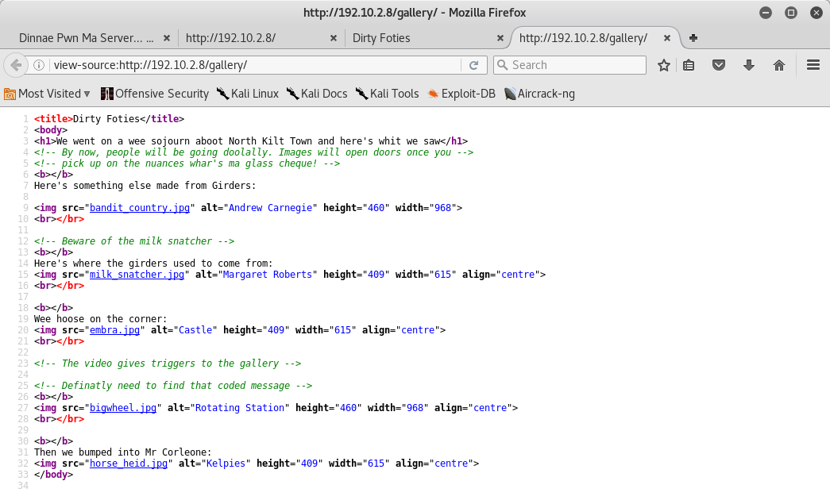
Task: Show site information icon in address bar
Action: pyautogui.click(x=38, y=65)
